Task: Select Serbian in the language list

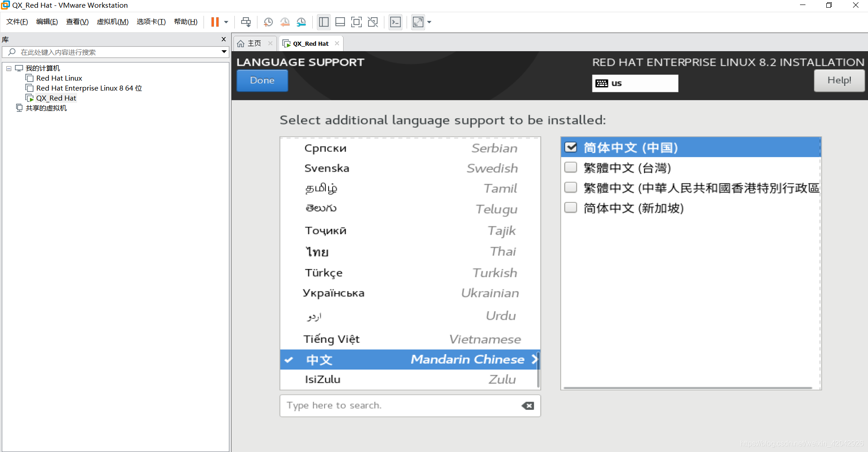Action: click(410, 148)
